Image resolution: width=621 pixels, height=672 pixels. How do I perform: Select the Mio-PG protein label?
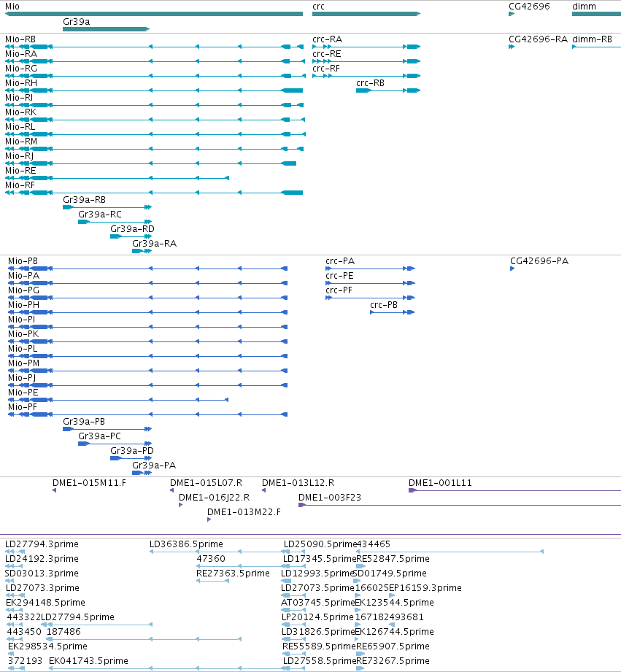[23, 290]
